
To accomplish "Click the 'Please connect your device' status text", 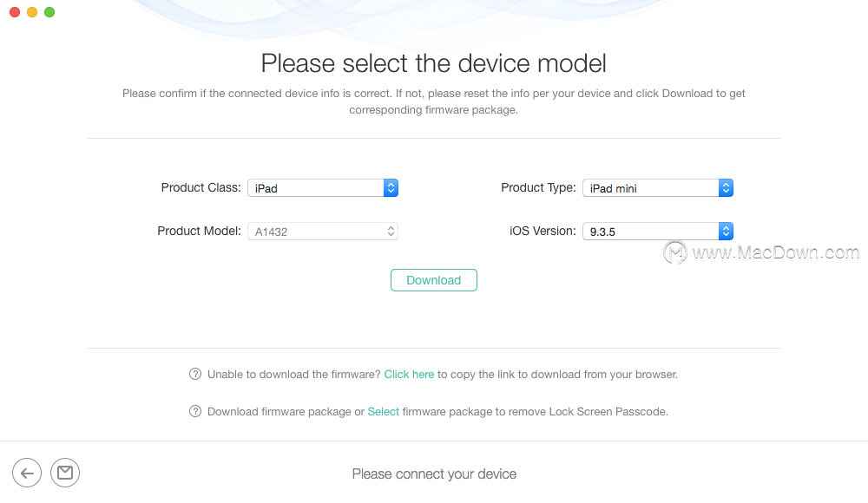I will [x=434, y=474].
